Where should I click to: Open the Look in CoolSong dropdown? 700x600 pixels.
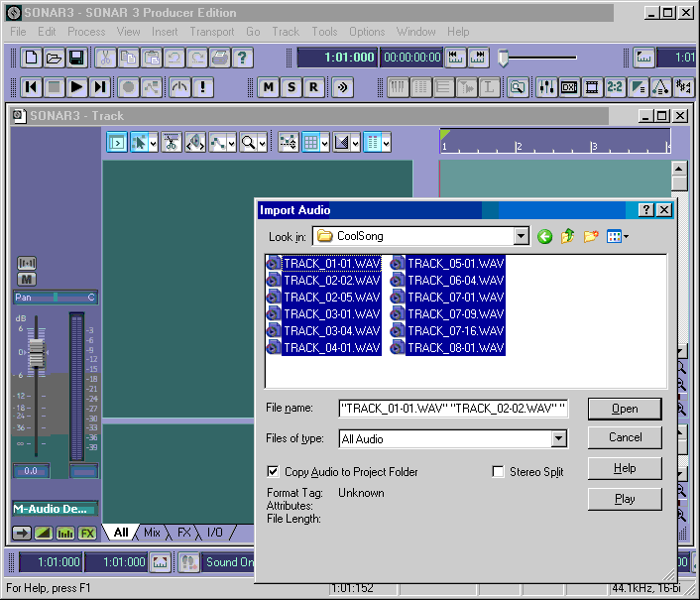coord(521,236)
